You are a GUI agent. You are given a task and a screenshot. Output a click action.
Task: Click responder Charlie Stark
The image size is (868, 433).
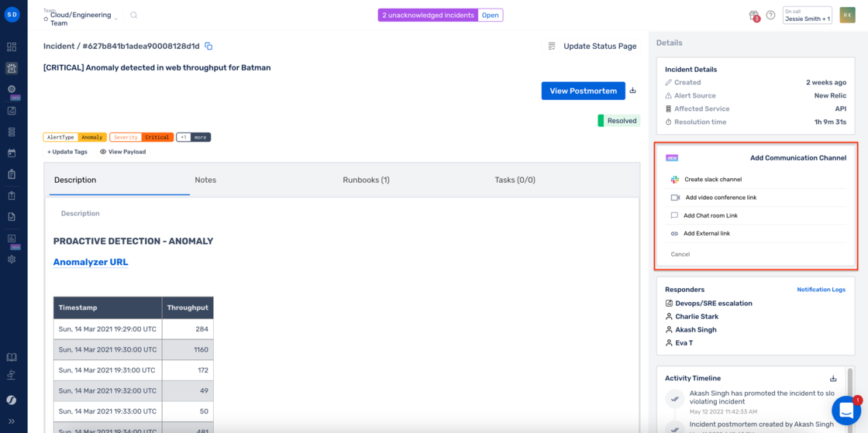pos(697,316)
